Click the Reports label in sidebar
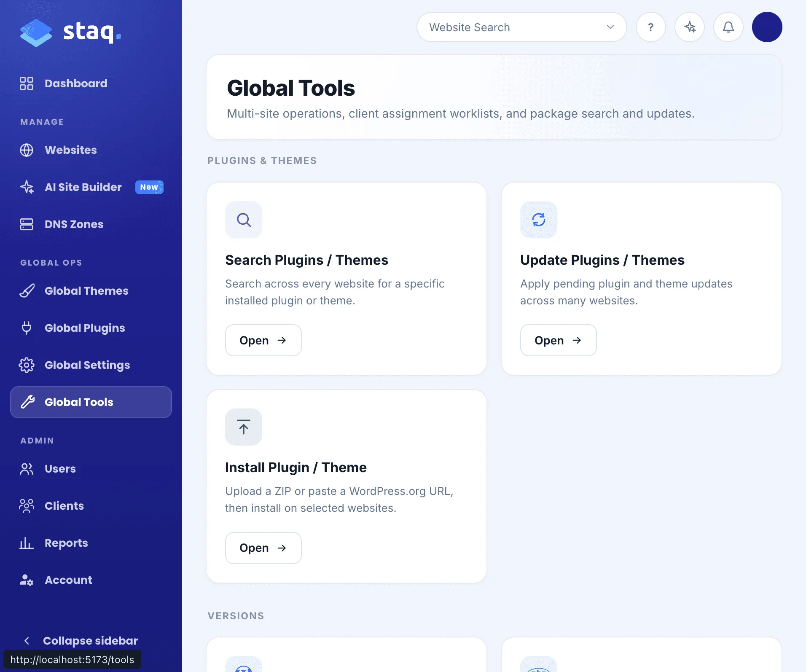Viewport: 806px width, 672px height. point(66,543)
